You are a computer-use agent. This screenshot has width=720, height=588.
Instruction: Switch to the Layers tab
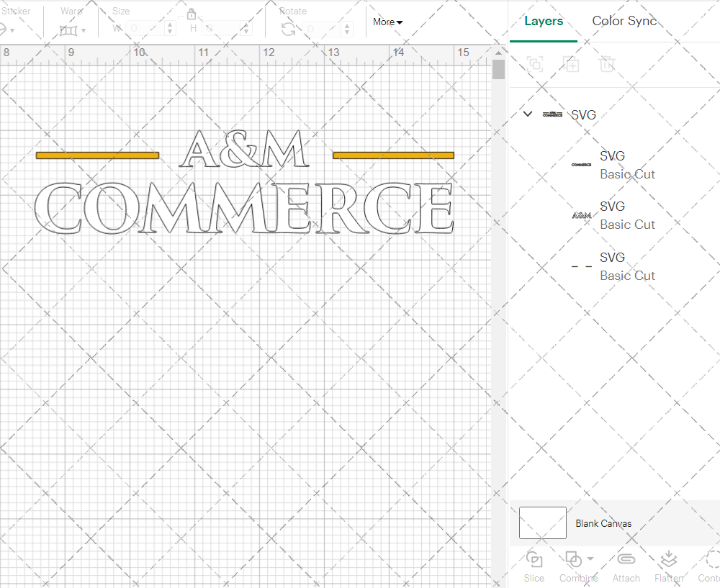click(543, 21)
